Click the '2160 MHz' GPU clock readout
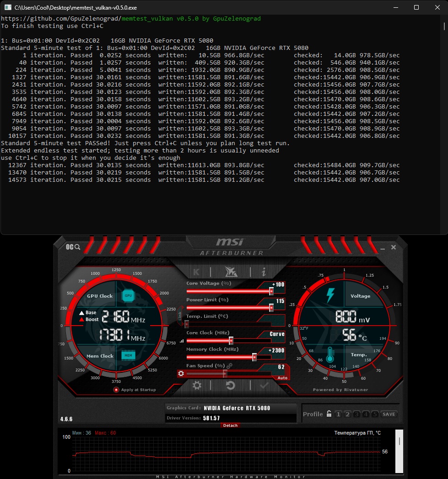 123,316
